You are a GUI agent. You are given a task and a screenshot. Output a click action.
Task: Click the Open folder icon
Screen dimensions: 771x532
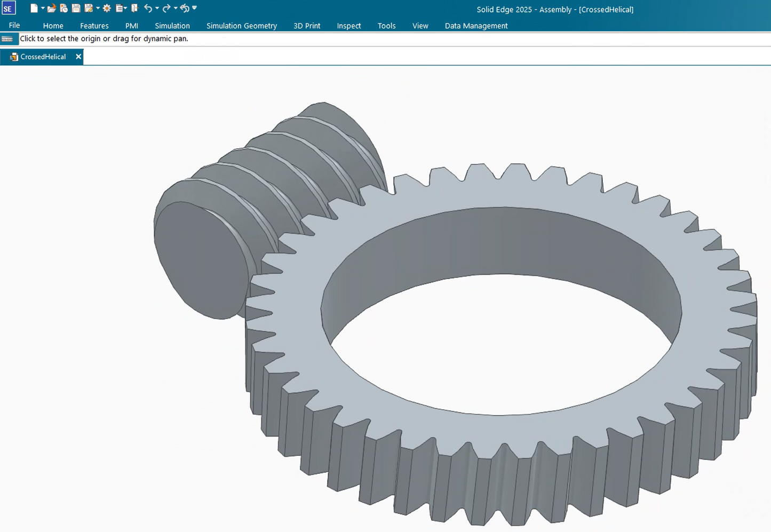tap(51, 8)
